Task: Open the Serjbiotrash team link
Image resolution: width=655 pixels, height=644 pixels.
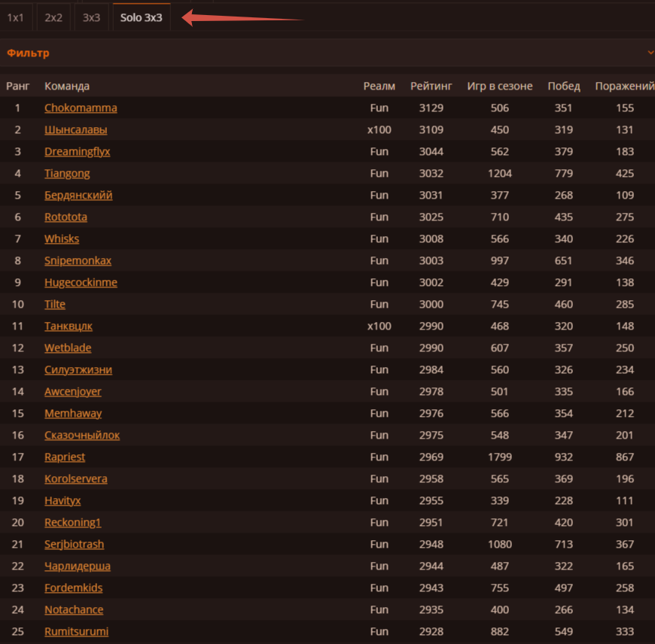Action: coord(74,544)
